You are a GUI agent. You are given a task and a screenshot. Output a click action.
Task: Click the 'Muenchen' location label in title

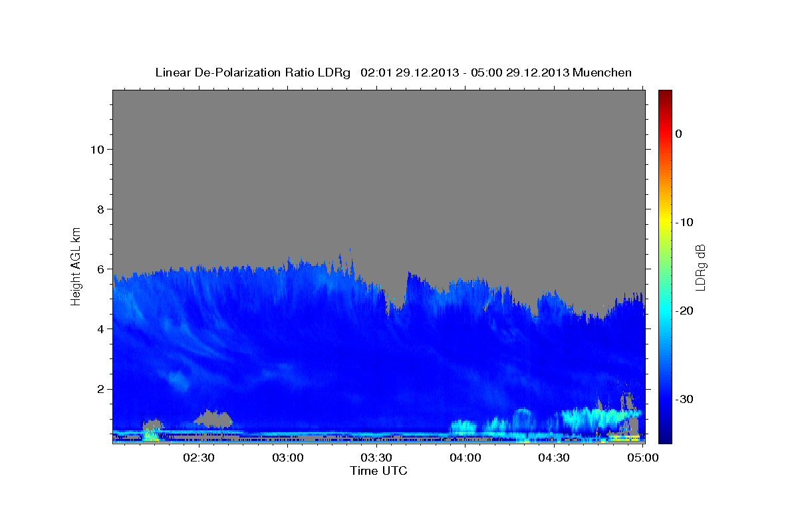coord(602,72)
